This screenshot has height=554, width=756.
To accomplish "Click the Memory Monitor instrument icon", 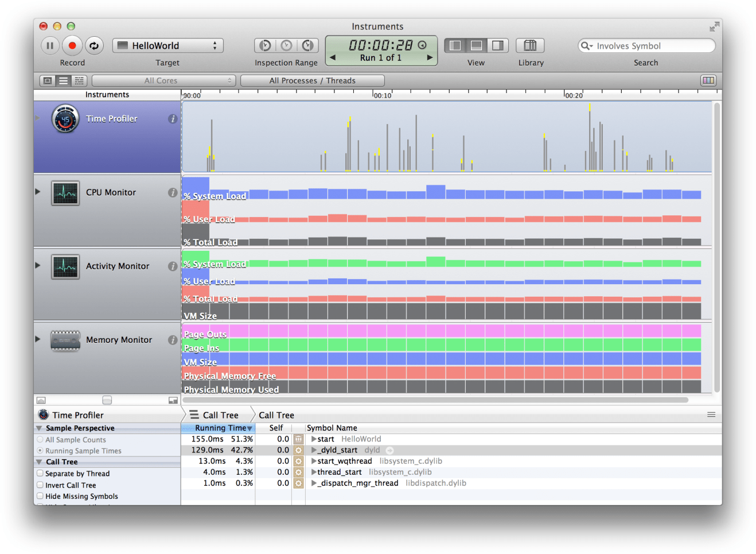I will pyautogui.click(x=65, y=340).
